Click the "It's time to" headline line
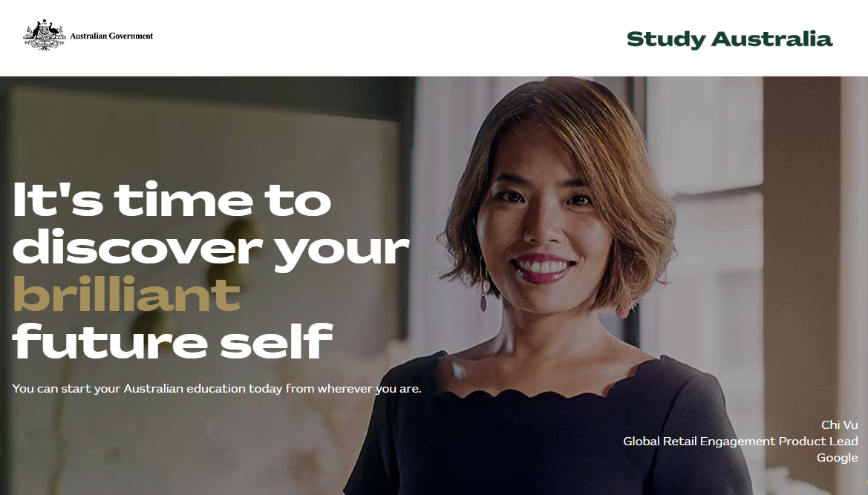This screenshot has height=495, width=868. 172,199
